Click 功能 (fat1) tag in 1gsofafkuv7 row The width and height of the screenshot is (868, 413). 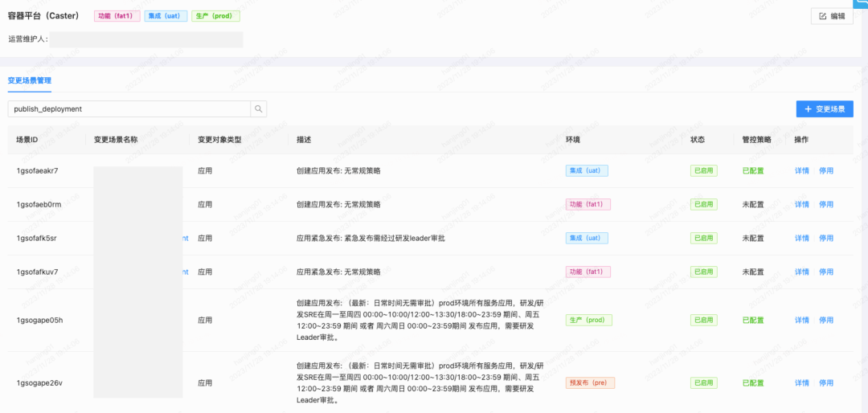588,272
